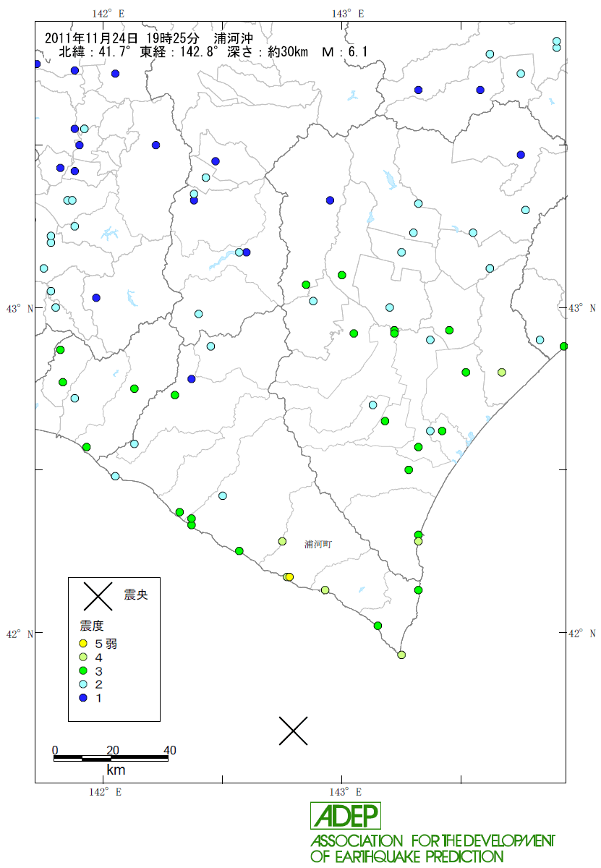Click the large X epicenter marker offshore

pos(294,731)
